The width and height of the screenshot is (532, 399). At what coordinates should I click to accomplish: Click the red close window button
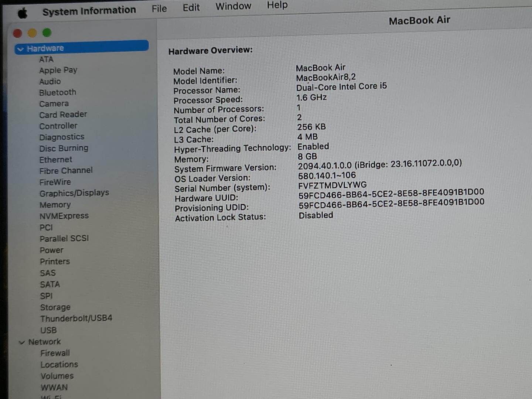pos(17,34)
